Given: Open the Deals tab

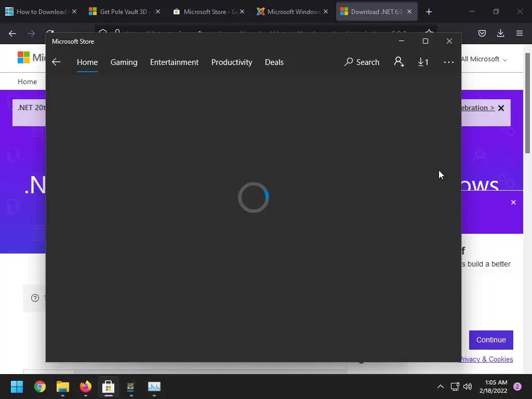Looking at the screenshot, I should click(274, 62).
